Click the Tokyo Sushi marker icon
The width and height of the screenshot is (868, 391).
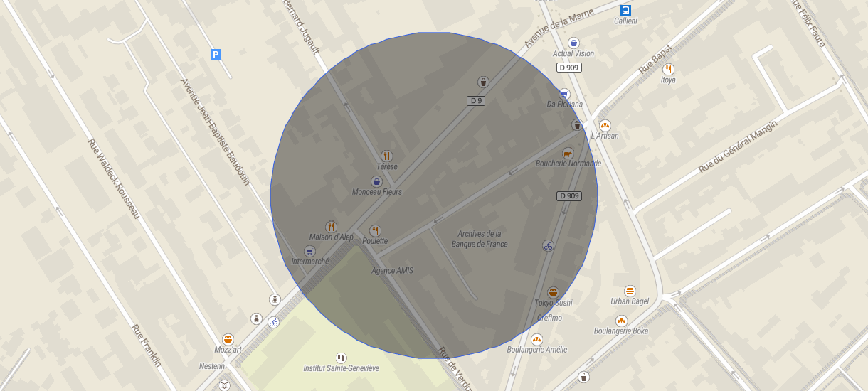point(553,292)
